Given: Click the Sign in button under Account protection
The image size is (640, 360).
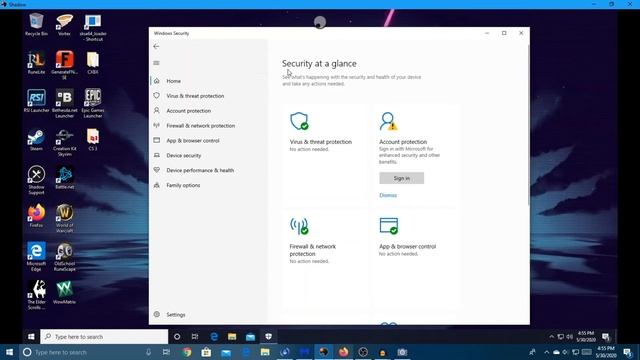Looking at the screenshot, I should pos(402,178).
